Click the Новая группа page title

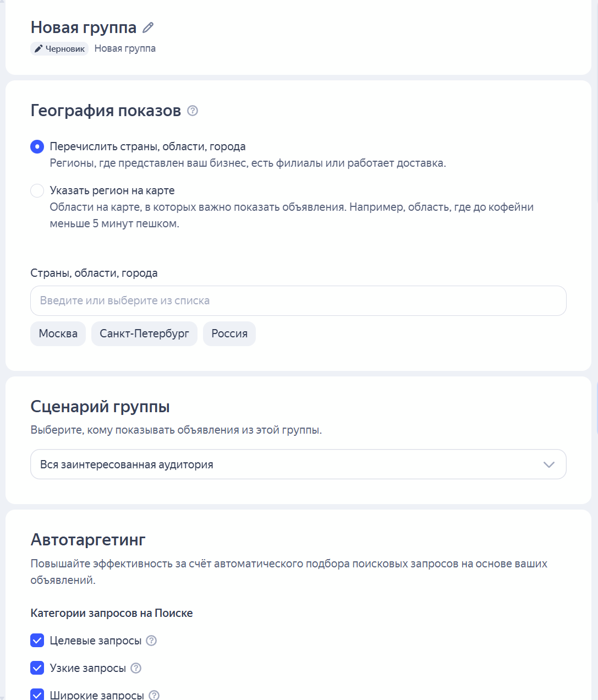pos(84,28)
